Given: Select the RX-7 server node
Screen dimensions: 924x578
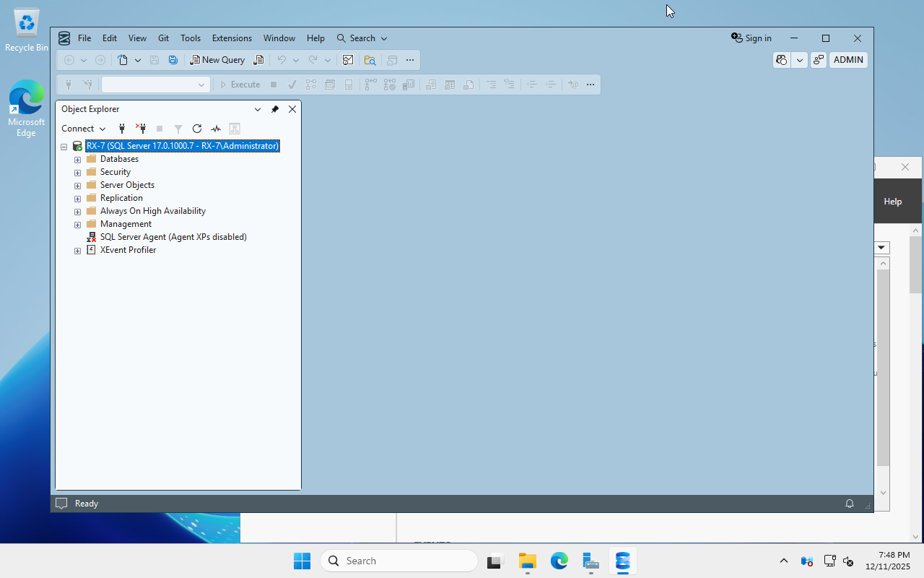Looking at the screenshot, I should 182,145.
